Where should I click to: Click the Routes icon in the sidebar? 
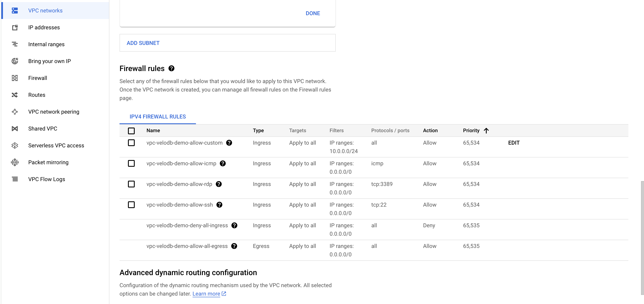click(15, 95)
